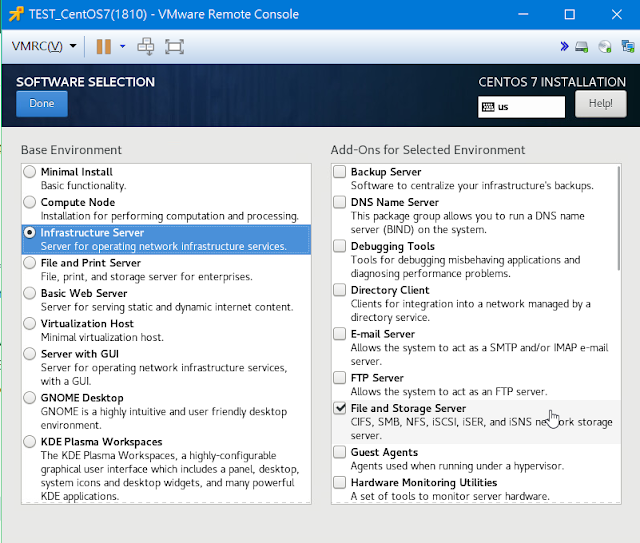Click the hard disk device icon
640x543 pixels.
point(582,47)
